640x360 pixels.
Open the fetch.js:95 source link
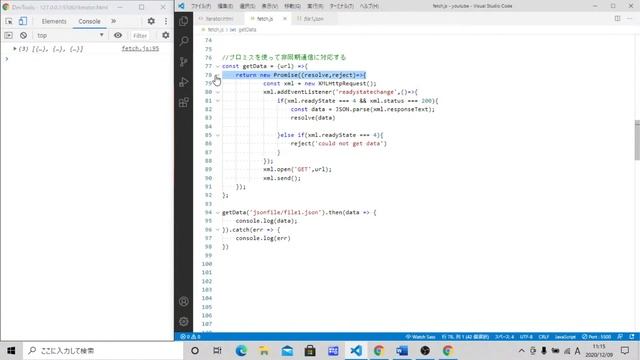[140, 49]
